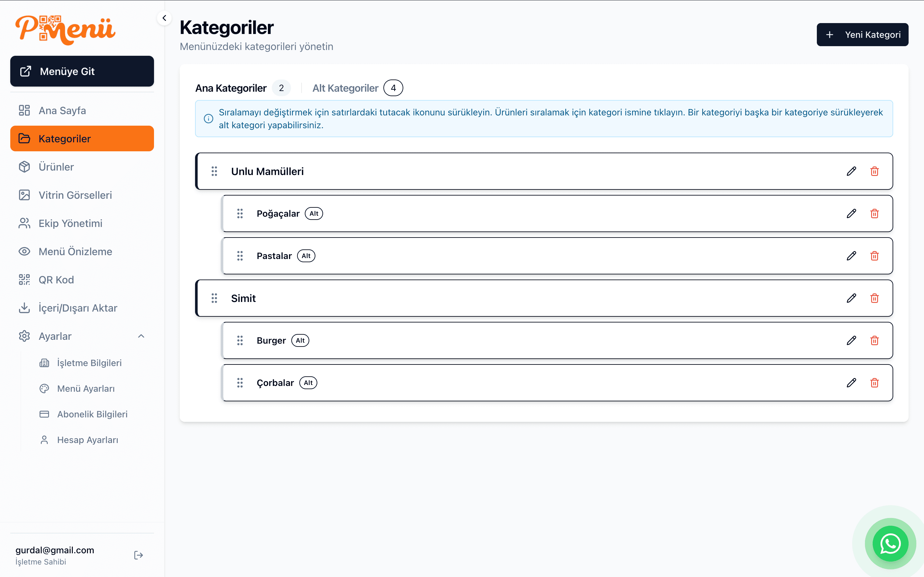The height and width of the screenshot is (577, 924).
Task: Collapse the sidebar with arrow button
Action: [164, 18]
